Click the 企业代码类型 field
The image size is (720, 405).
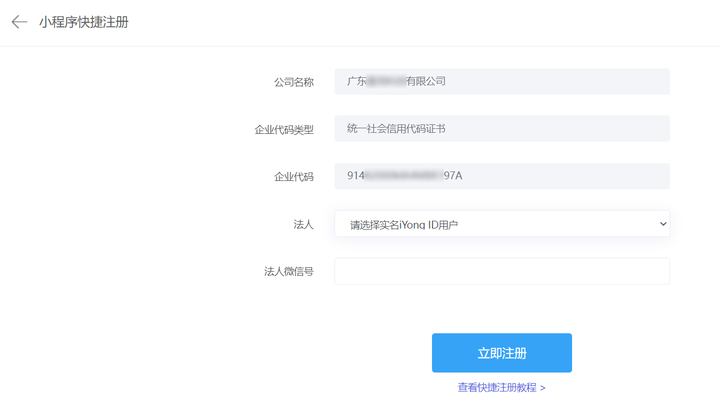(502, 129)
